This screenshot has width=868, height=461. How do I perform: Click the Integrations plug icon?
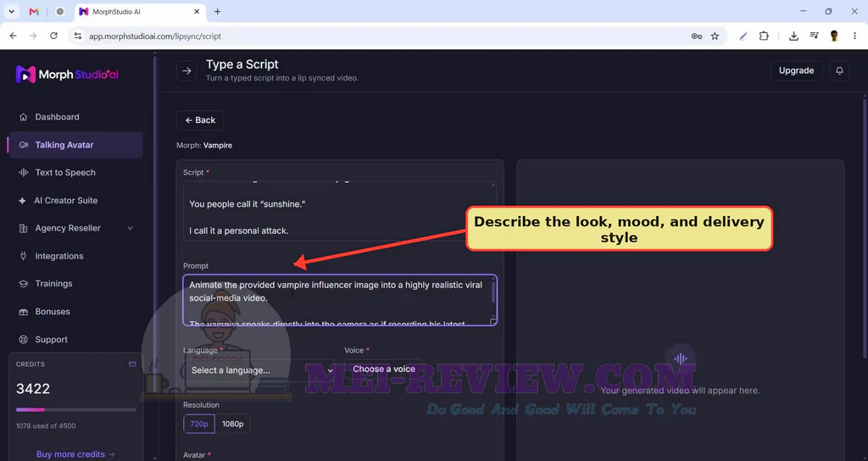point(23,256)
